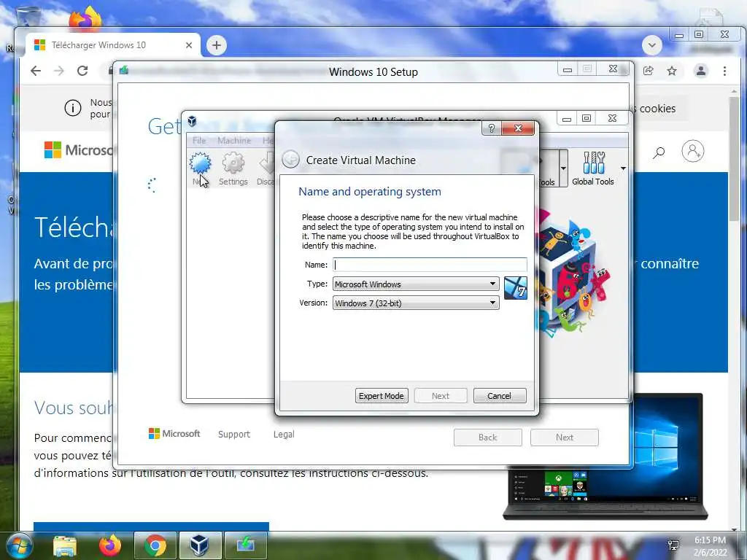Image resolution: width=747 pixels, height=560 pixels.
Task: Expand the Global Tools dropdown arrow
Action: tap(623, 168)
